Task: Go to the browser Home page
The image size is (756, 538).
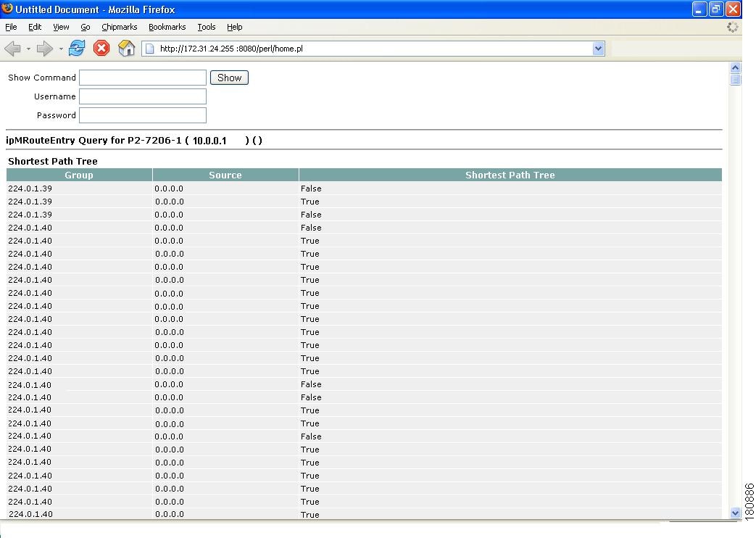Action: (125, 49)
